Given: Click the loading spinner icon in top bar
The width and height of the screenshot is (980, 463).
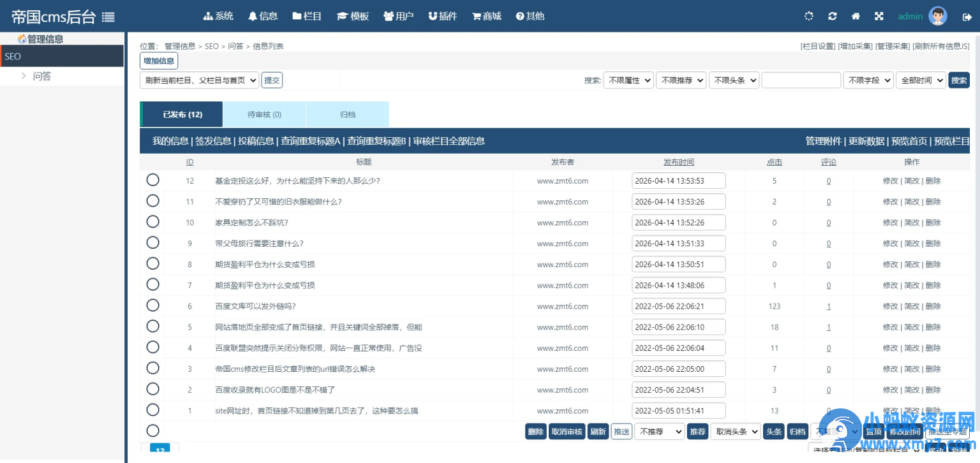Looking at the screenshot, I should (x=808, y=15).
